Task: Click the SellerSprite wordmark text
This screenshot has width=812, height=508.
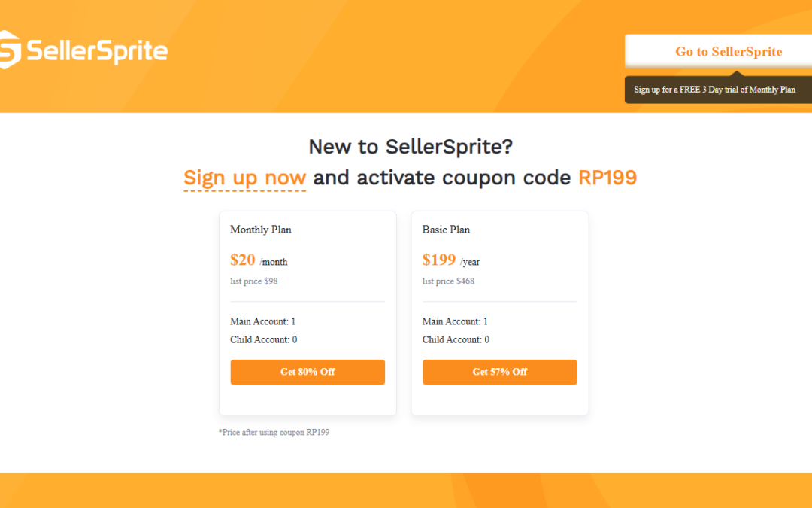Action: [97, 50]
